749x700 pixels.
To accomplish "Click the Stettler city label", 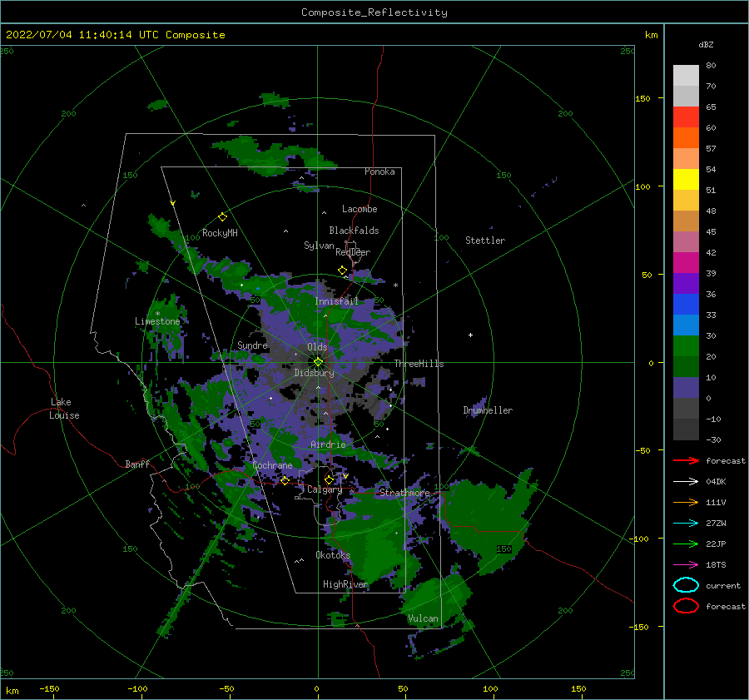I will tap(485, 241).
